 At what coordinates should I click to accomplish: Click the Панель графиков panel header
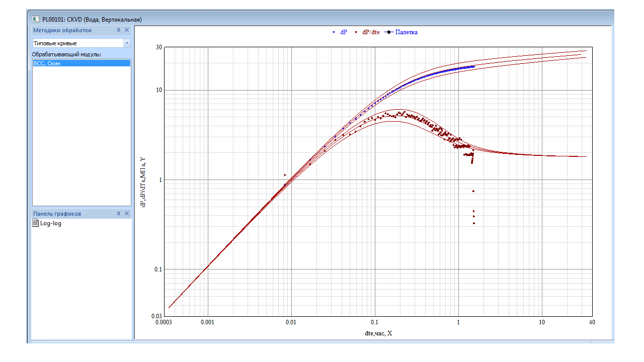pos(57,214)
